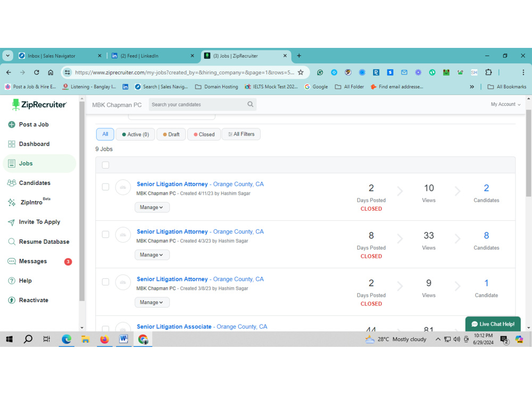Click the candidate search magnifier icon
This screenshot has width=532, height=399.
click(x=250, y=104)
